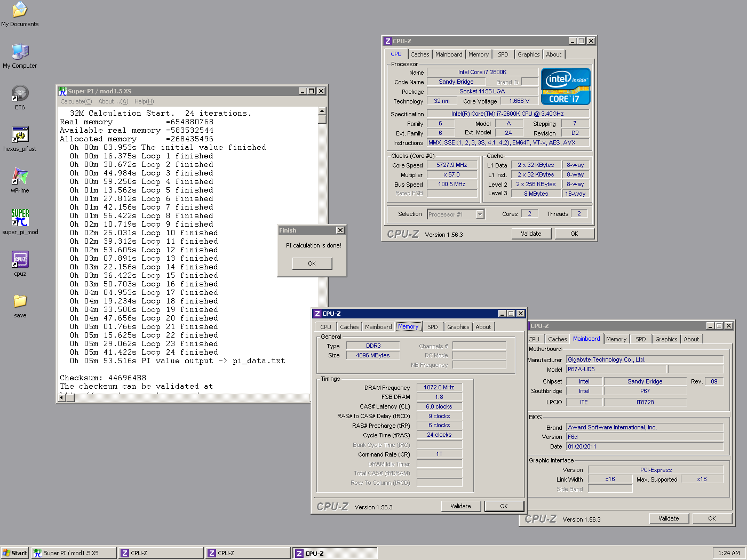Expand the Processor #1 selection dropdown
Screen dimensions: 747x560
point(480,214)
